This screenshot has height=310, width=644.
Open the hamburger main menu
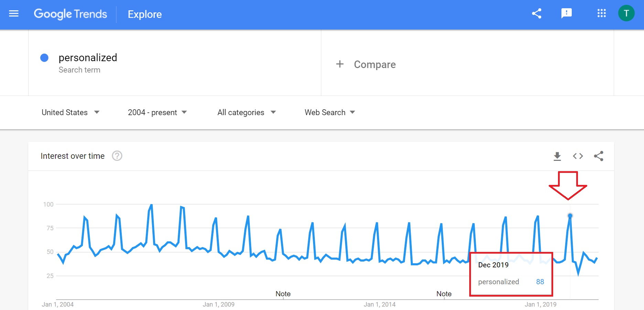pos(14,14)
